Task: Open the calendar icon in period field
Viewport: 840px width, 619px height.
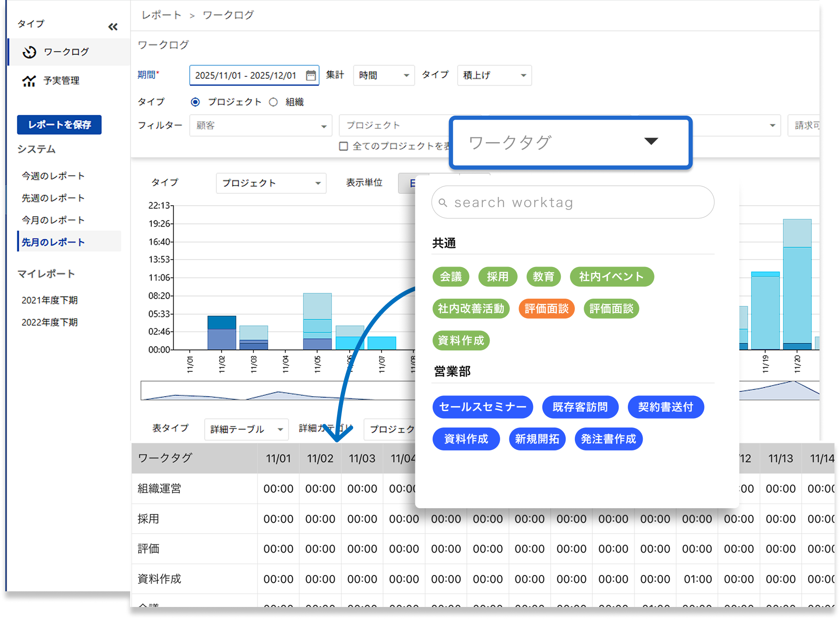Action: [x=311, y=75]
